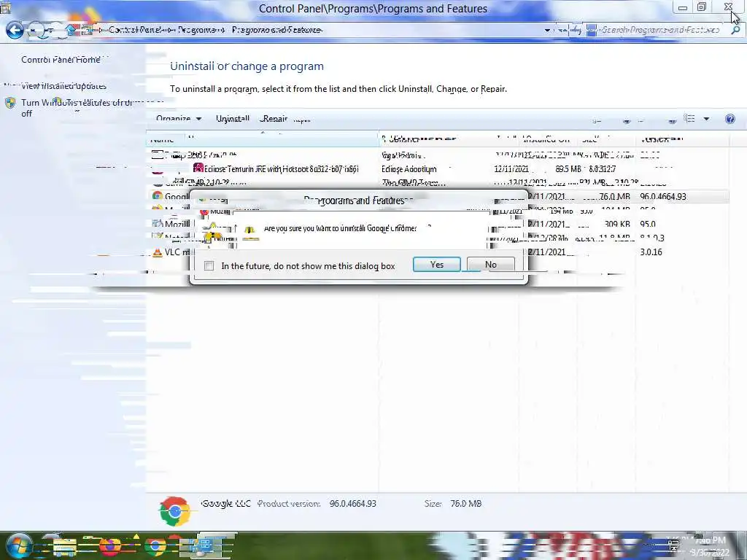
Task: Open the view options dropdown arrow
Action: click(x=706, y=119)
